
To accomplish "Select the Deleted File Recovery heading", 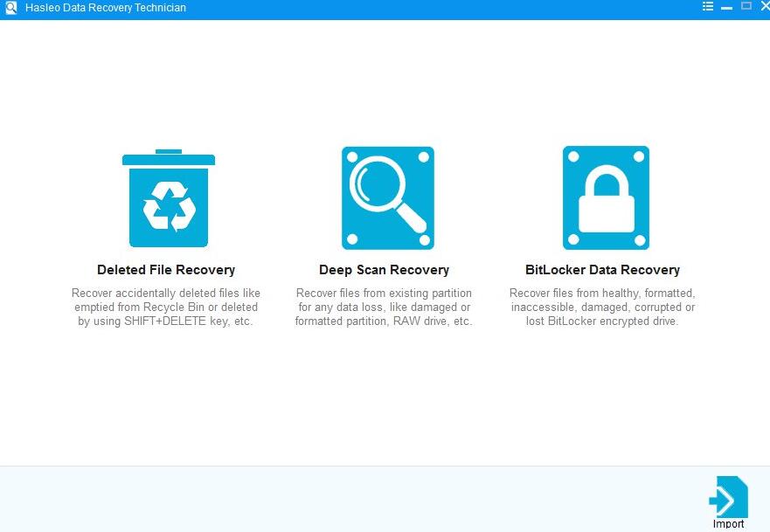I will pyautogui.click(x=166, y=270).
